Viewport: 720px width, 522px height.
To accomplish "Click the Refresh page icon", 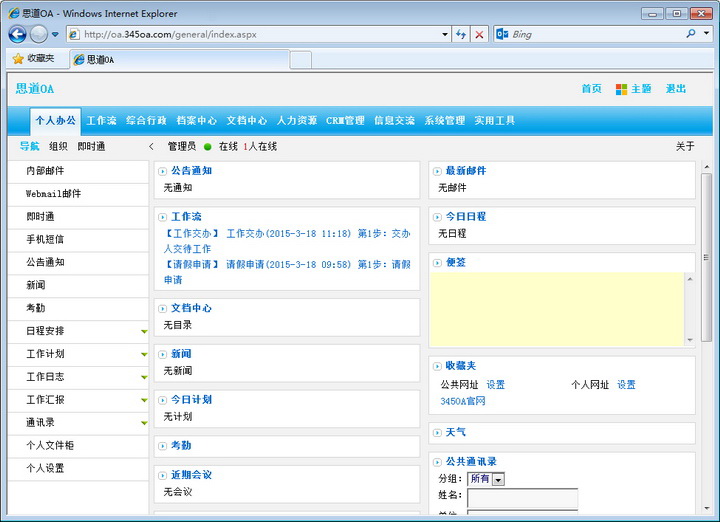I will coord(461,34).
